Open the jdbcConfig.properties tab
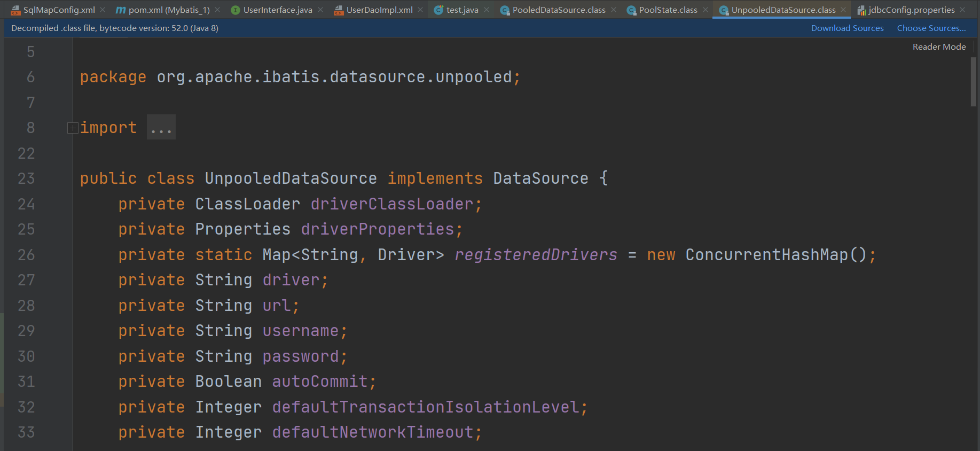 point(911,10)
